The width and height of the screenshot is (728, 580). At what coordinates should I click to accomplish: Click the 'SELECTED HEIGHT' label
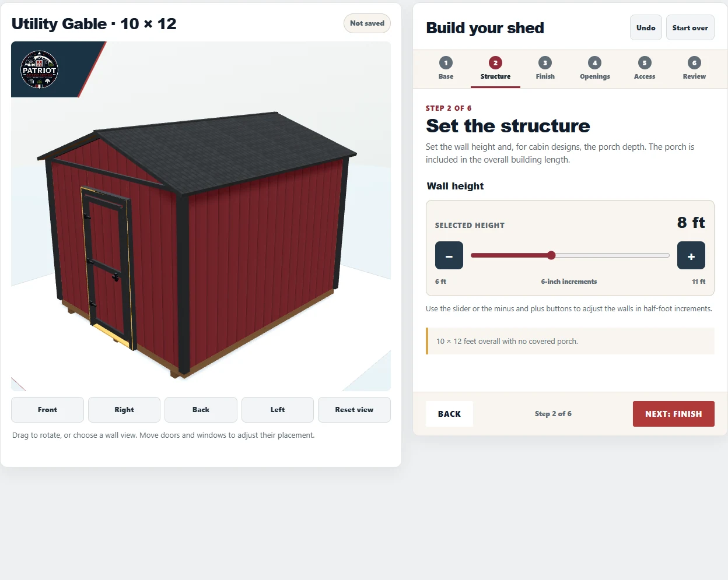pyautogui.click(x=470, y=226)
